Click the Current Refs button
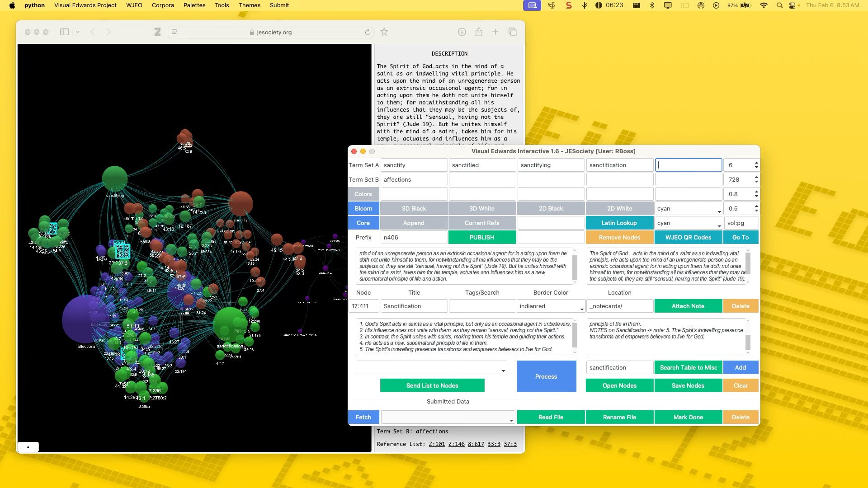 (482, 223)
